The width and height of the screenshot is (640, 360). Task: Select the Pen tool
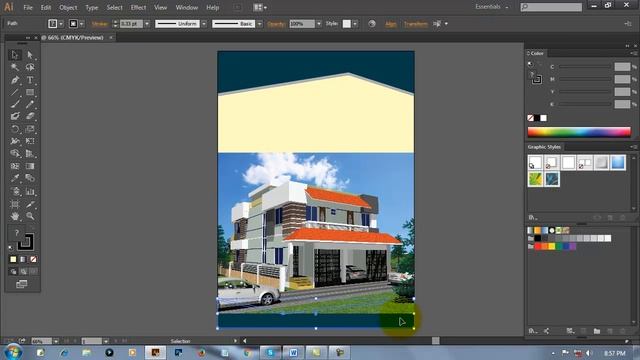pos(15,80)
